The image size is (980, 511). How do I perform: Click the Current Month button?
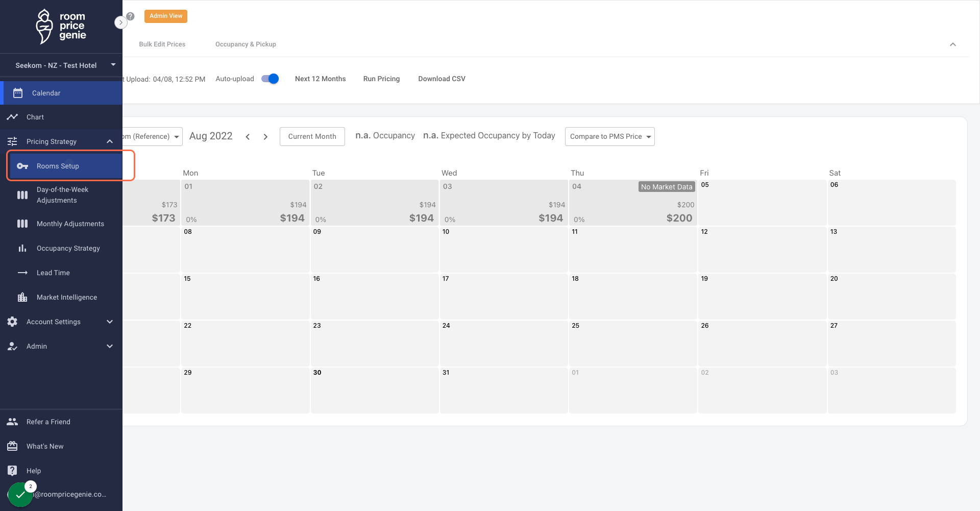click(312, 136)
